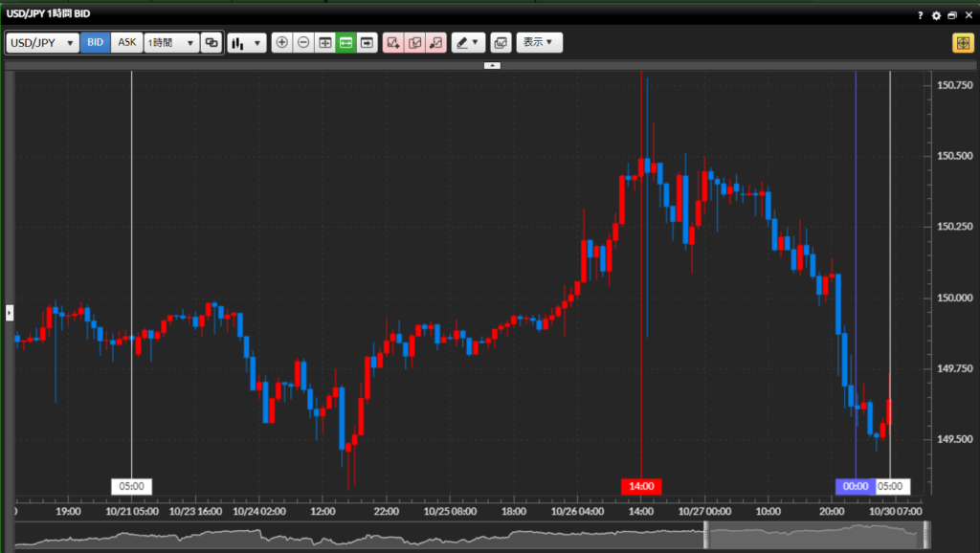The image size is (980, 553).
Task: Click the yellow crosshair button at top right
Action: tap(962, 43)
